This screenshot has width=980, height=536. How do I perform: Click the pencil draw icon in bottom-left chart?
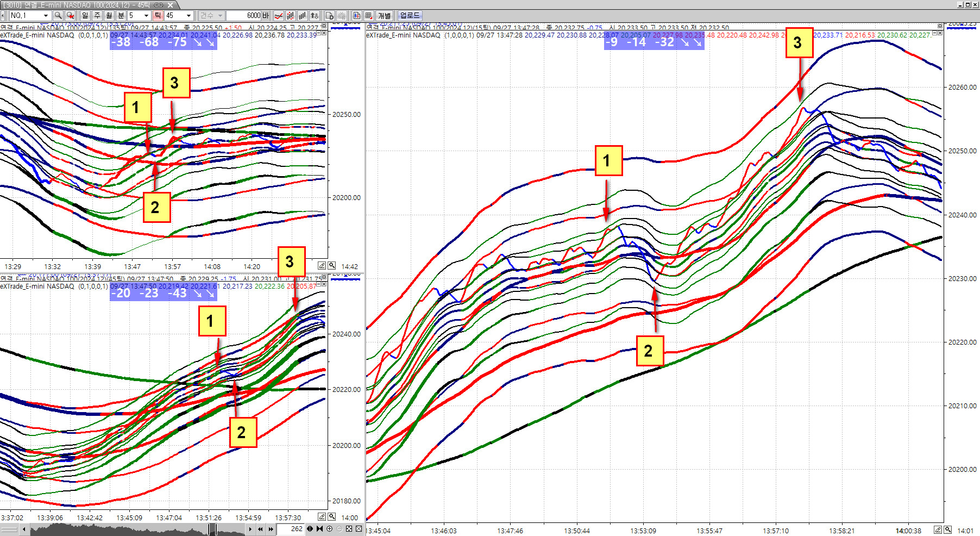click(322, 517)
